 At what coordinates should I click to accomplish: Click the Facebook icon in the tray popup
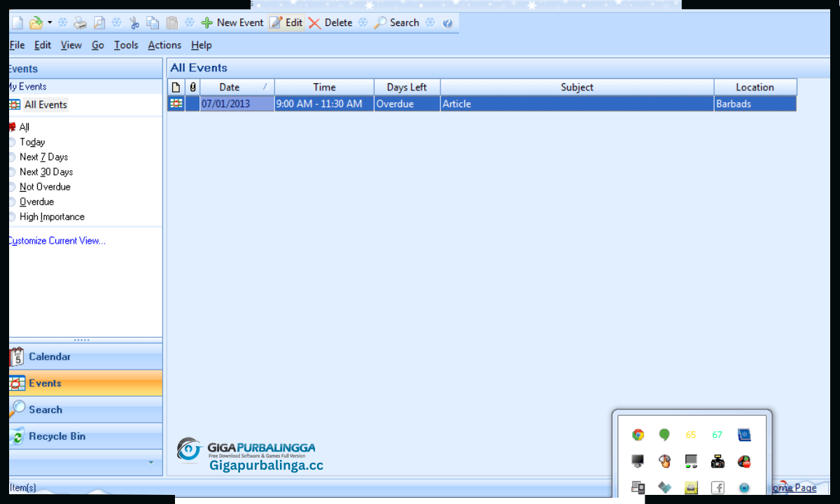pyautogui.click(x=717, y=487)
